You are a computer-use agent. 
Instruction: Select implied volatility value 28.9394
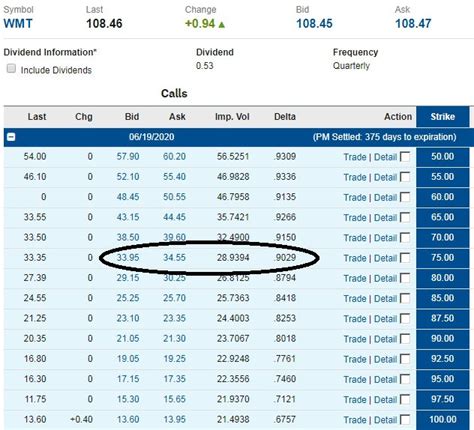click(233, 258)
